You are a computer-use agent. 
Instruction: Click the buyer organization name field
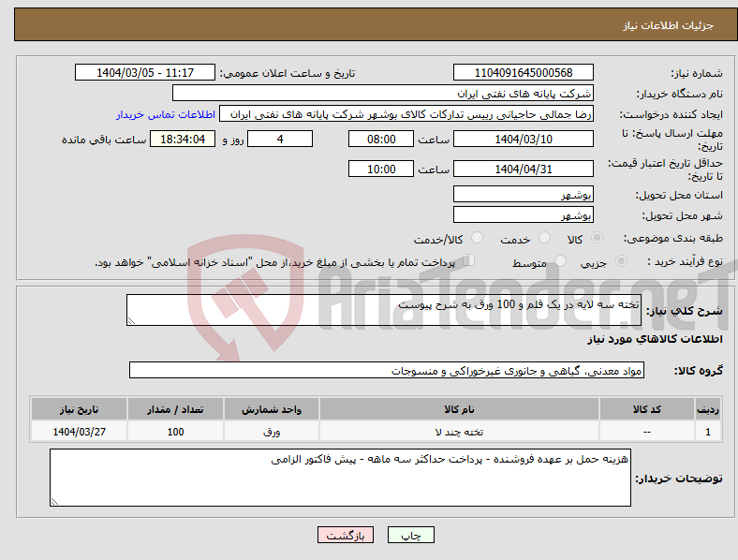(383, 93)
